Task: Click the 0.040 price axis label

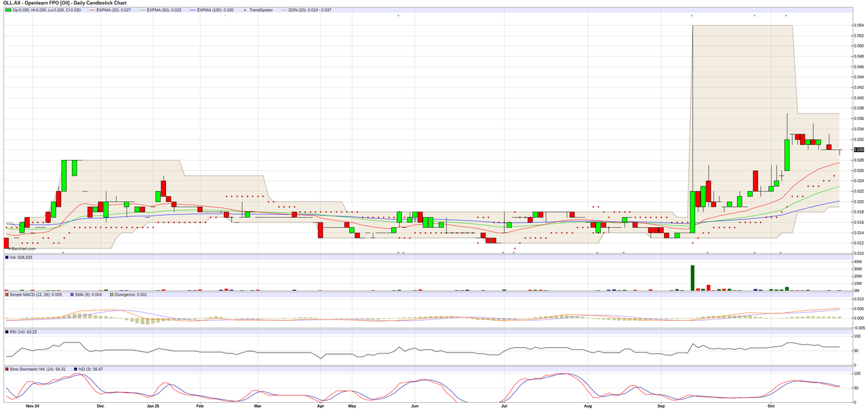Action: [x=858, y=98]
